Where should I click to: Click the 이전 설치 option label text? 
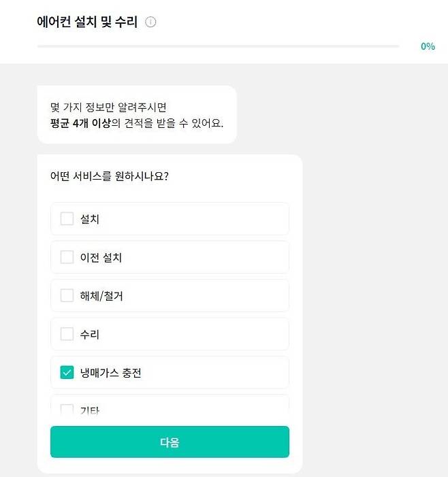click(101, 257)
